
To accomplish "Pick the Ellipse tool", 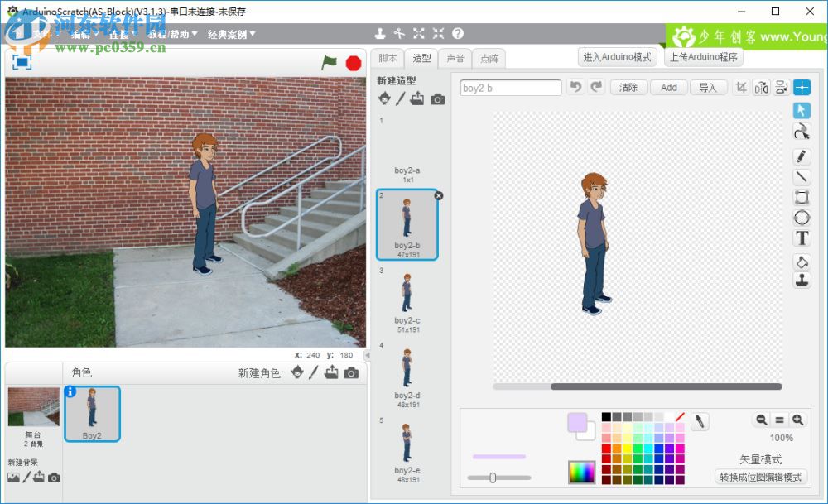I will [x=802, y=218].
